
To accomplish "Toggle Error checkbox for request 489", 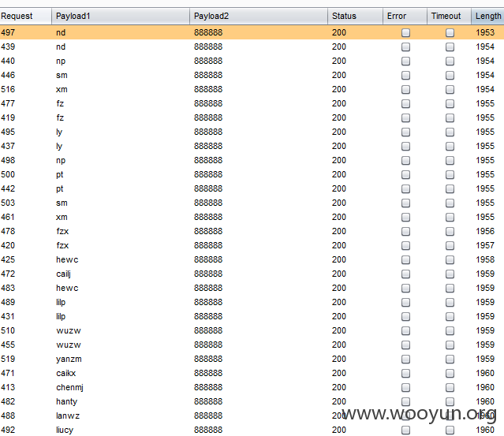I will 405,302.
